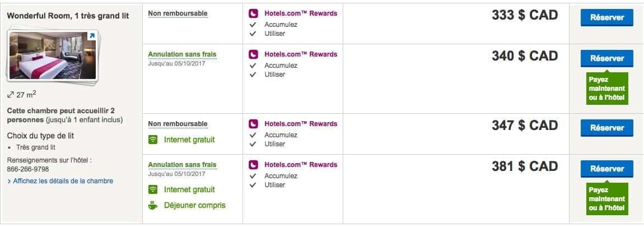Open the Wonderful Room photo thumbnail
This screenshot has height=227, width=644.
tap(53, 55)
